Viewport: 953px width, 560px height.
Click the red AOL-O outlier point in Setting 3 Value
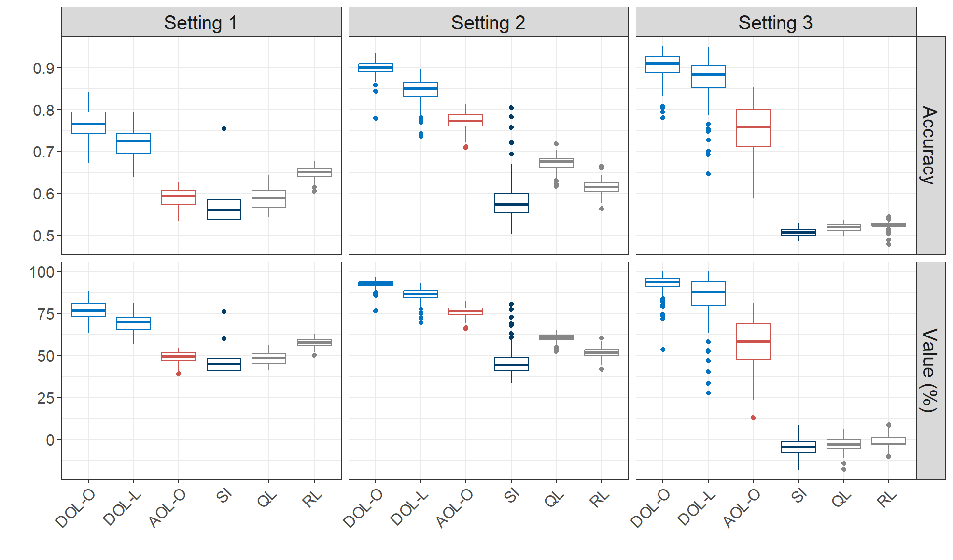pos(753,418)
